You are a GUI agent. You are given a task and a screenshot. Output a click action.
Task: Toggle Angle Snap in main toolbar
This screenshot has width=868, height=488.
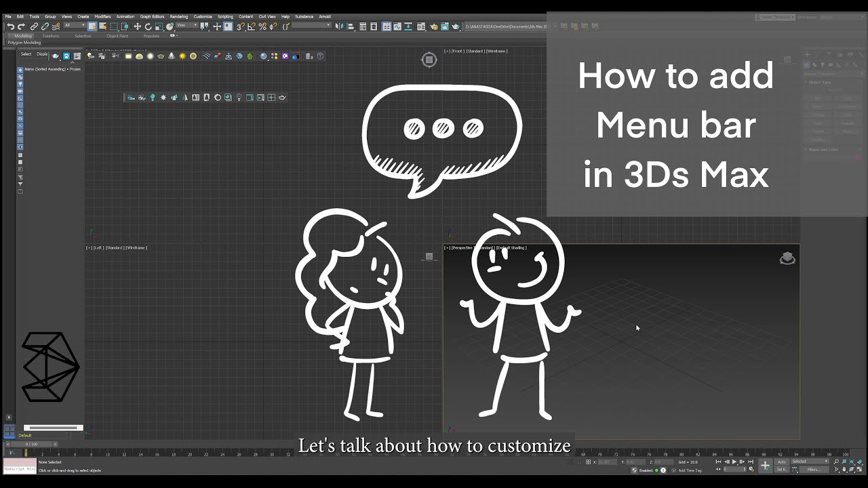[x=252, y=26]
